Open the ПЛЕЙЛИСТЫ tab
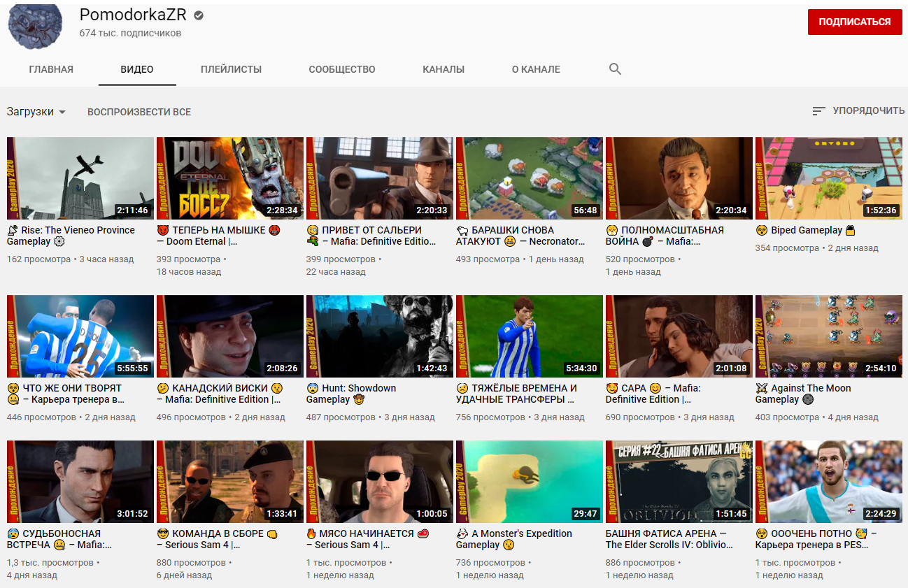This screenshot has width=908, height=588. (x=231, y=69)
